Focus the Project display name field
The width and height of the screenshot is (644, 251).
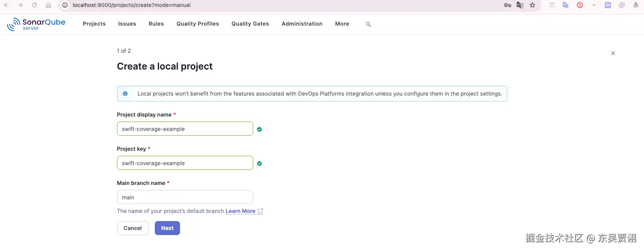point(185,129)
